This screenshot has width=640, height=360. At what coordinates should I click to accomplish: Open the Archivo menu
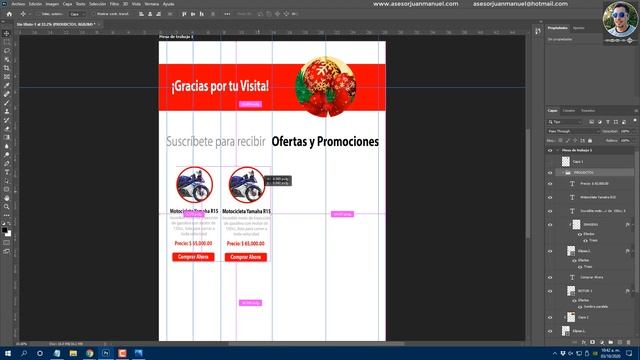tap(18, 4)
